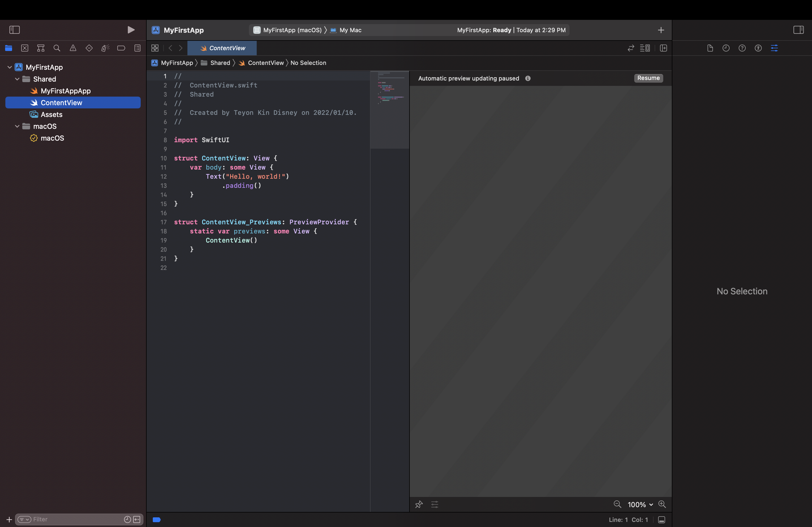The height and width of the screenshot is (527, 812).
Task: Add an editor on the right
Action: pyautogui.click(x=664, y=48)
